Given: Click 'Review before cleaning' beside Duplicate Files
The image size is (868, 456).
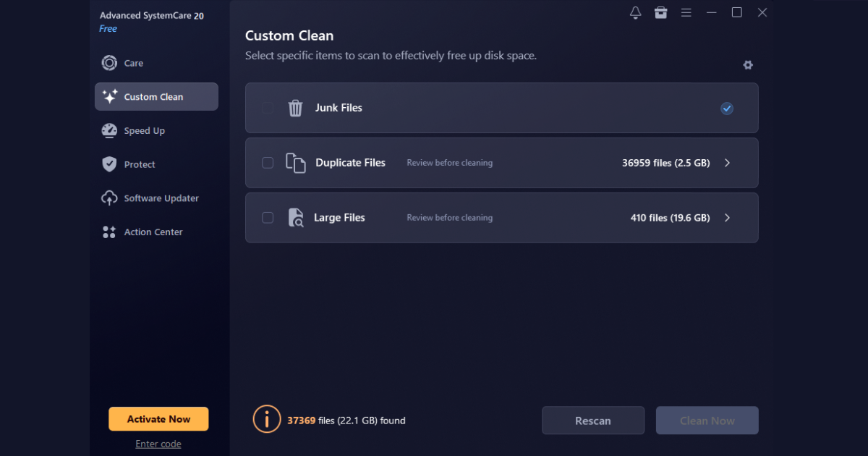Looking at the screenshot, I should pos(450,163).
